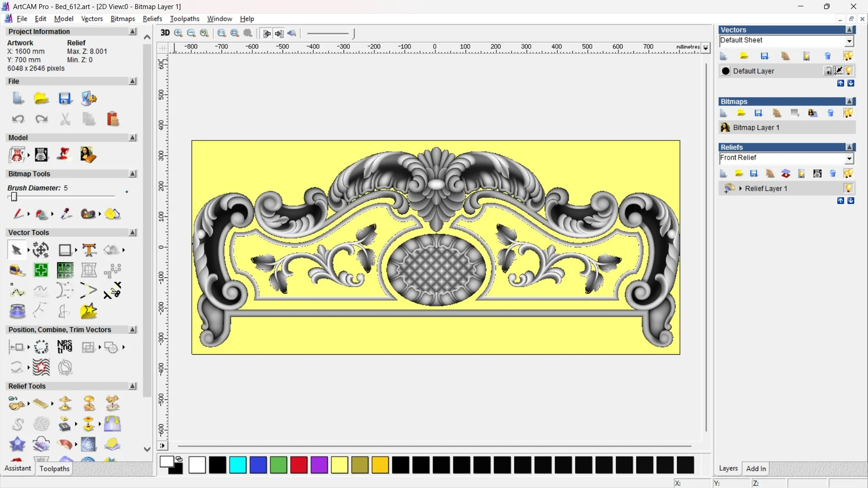Select the cyan color swatch
This screenshot has height=488, width=868.
coord(238,465)
